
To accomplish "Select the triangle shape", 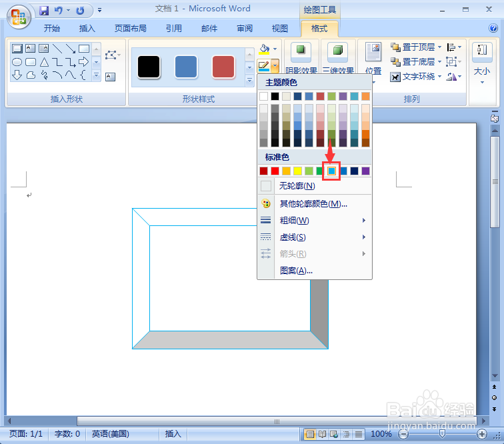I will 44,62.
